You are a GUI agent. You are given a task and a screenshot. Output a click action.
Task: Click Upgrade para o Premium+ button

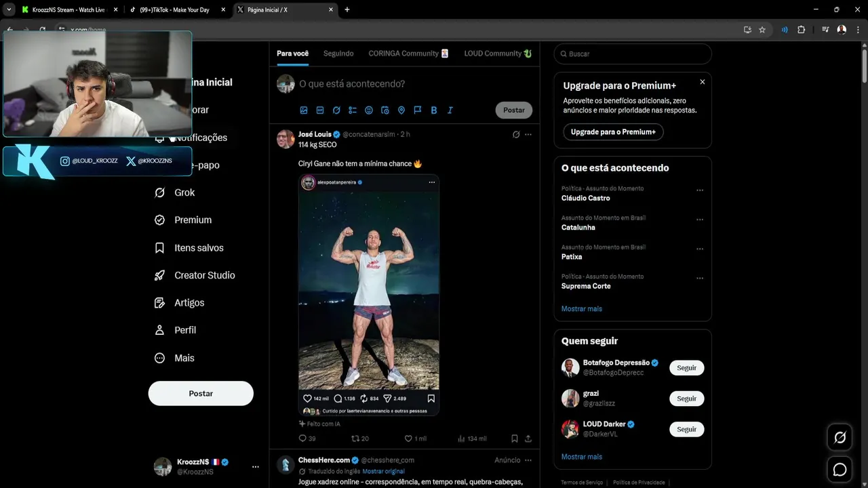tap(613, 131)
